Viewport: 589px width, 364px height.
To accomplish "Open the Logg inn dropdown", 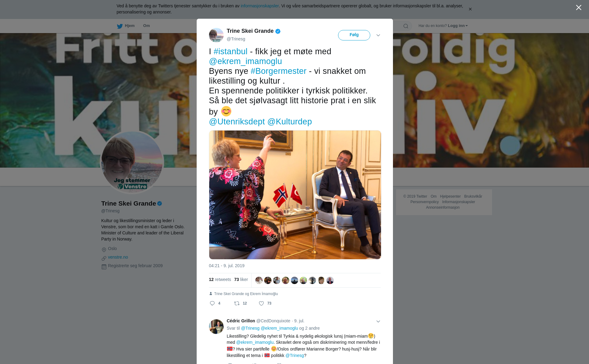I will (458, 26).
